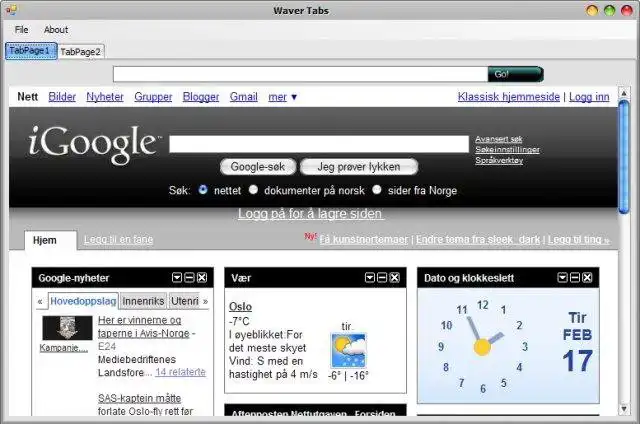Open the File menu

21,30
